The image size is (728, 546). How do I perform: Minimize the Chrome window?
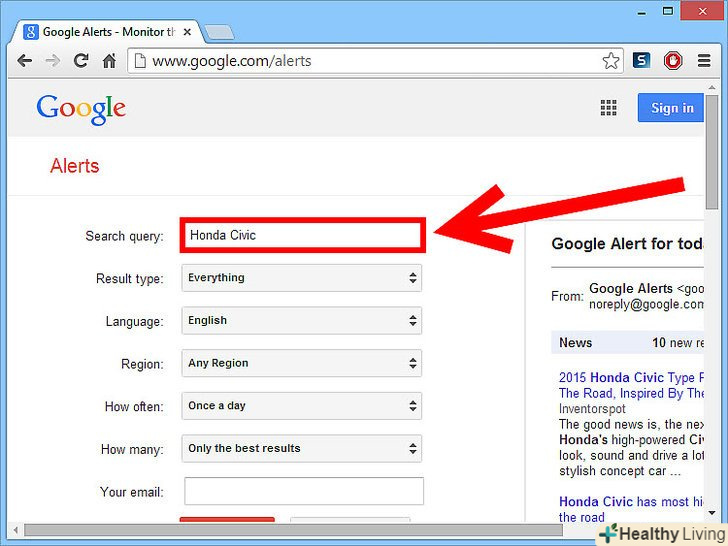tap(642, 13)
